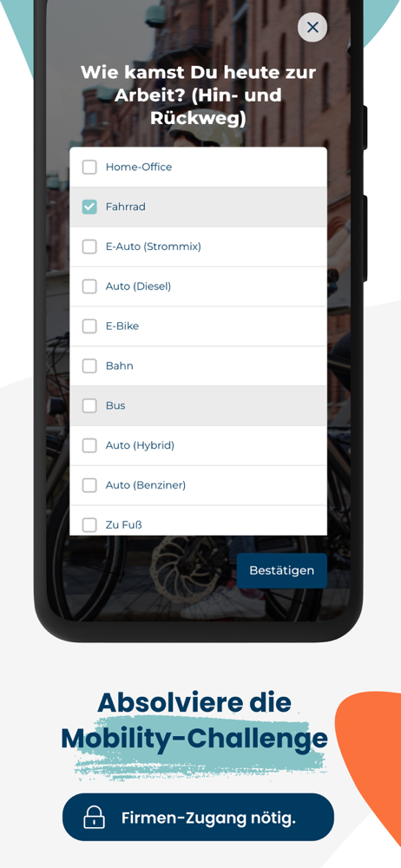Tap the E-Bike option label
This screenshot has width=401, height=868.
point(122,326)
